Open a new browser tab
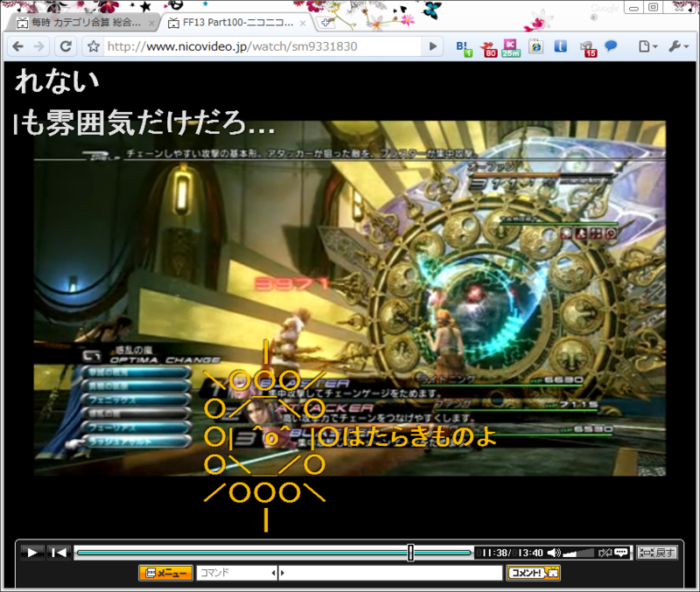This screenshot has height=592, width=700. click(x=325, y=23)
